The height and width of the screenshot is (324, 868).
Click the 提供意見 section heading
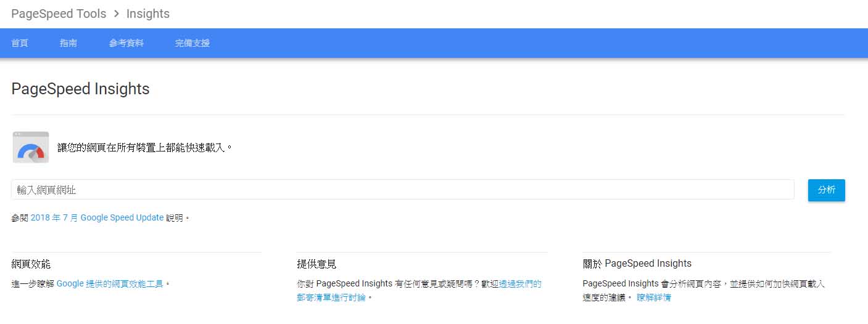(316, 264)
